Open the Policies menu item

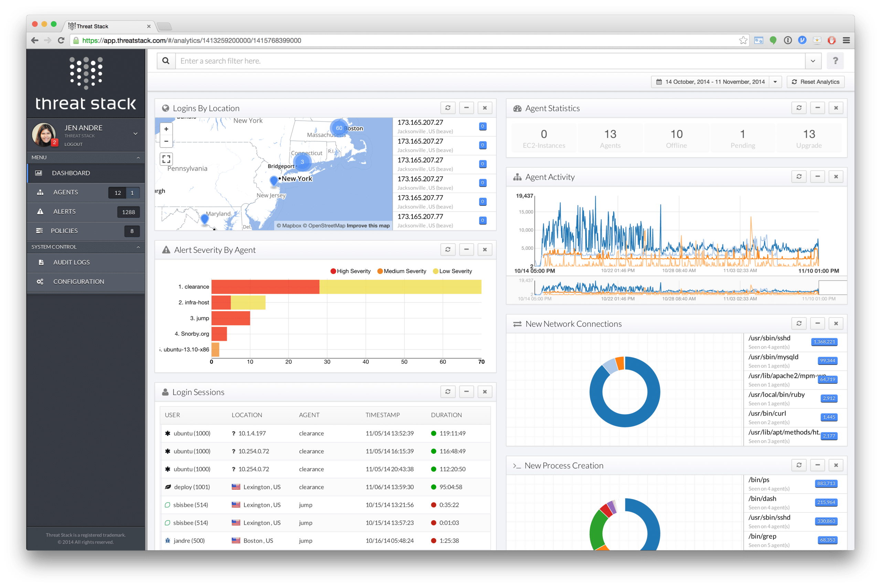click(x=86, y=231)
